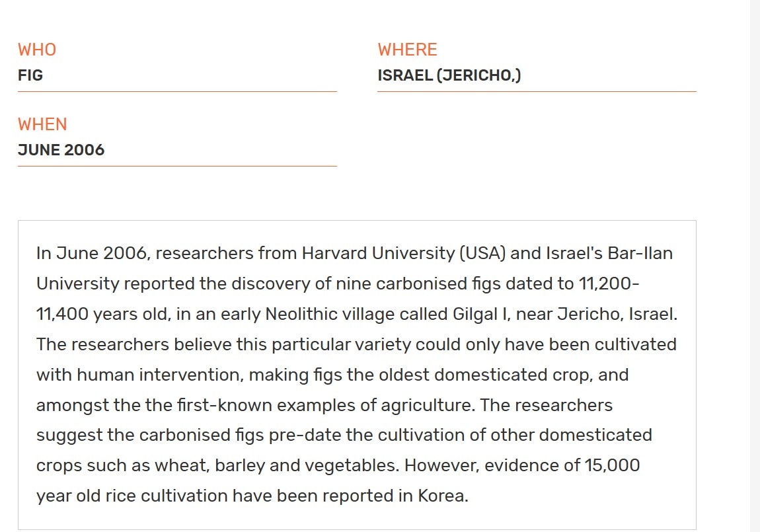Click the vertical scrollbar on right edge
Viewport: 760px width, 532px height.
pos(755,266)
